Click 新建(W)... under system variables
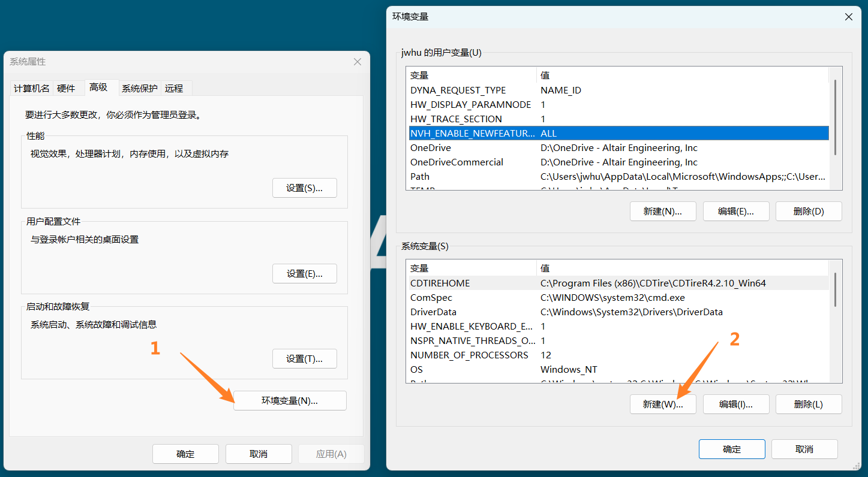Screen dimensions: 868x477 [x=663, y=404]
